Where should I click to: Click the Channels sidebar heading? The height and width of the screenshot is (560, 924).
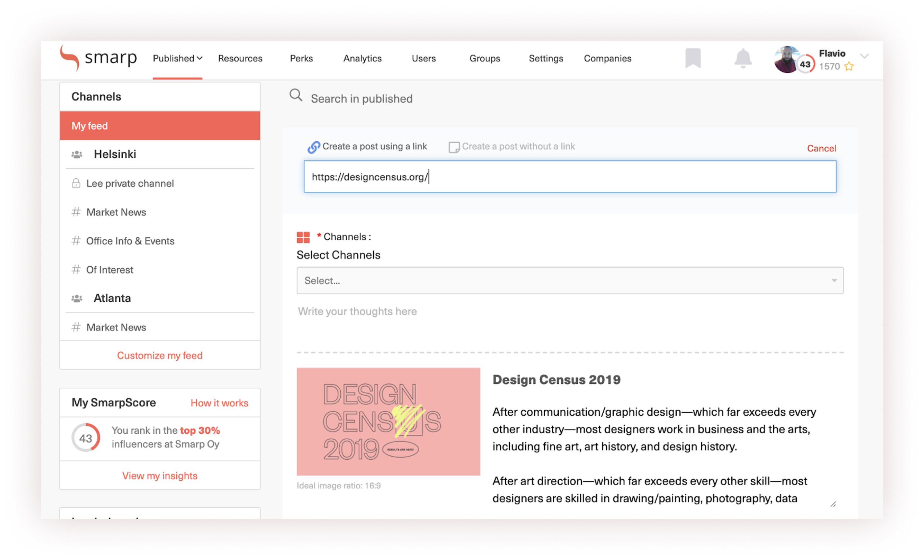click(x=96, y=96)
